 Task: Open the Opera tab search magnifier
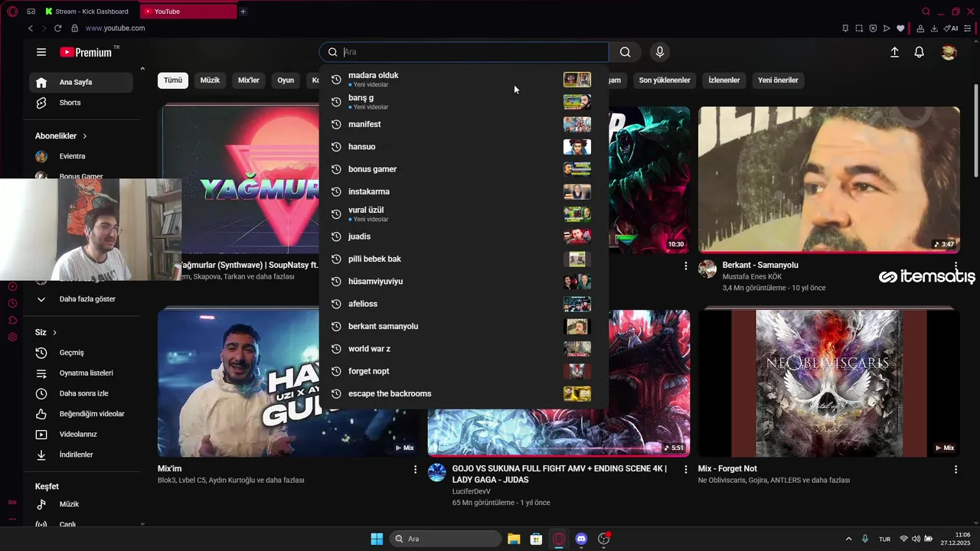click(926, 11)
